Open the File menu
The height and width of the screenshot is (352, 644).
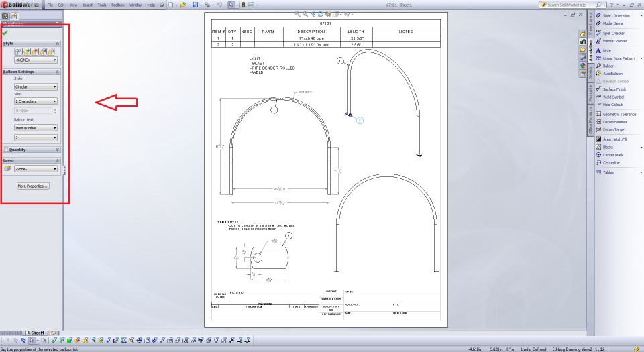click(x=50, y=5)
